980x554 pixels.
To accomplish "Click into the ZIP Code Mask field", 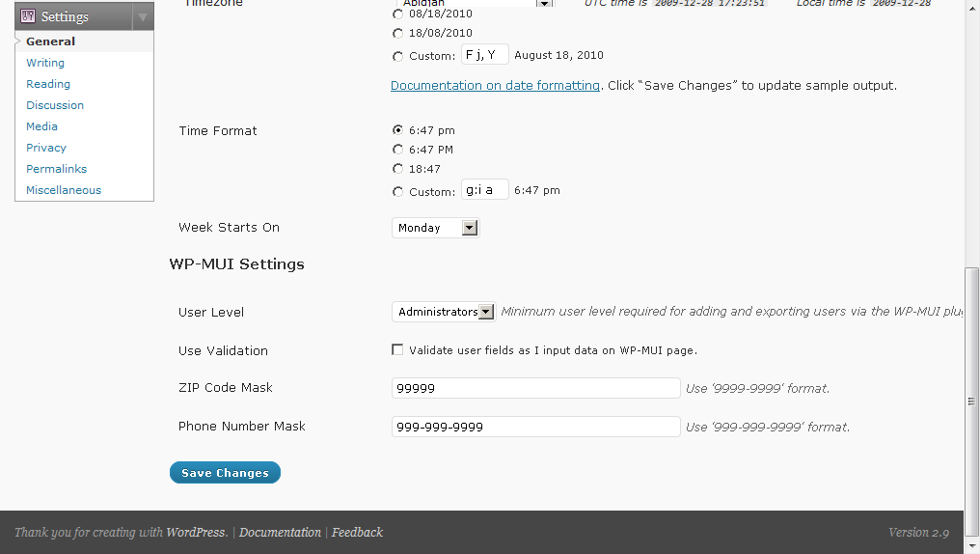I will (x=535, y=388).
